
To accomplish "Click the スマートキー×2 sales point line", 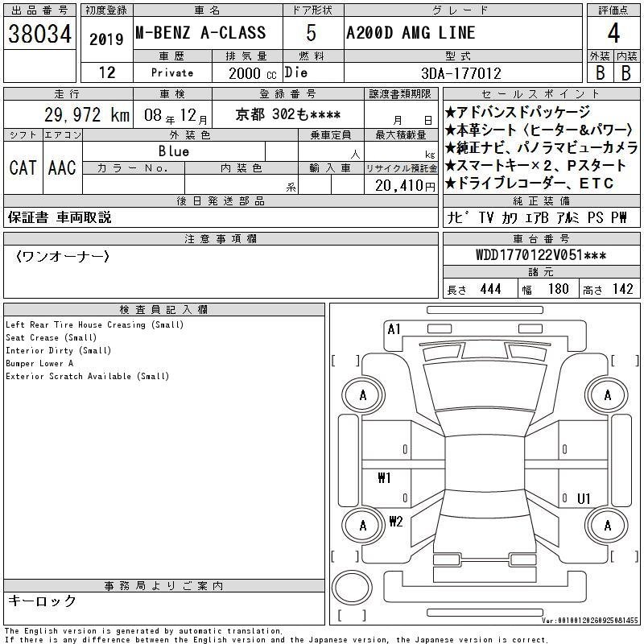I will 535,165.
